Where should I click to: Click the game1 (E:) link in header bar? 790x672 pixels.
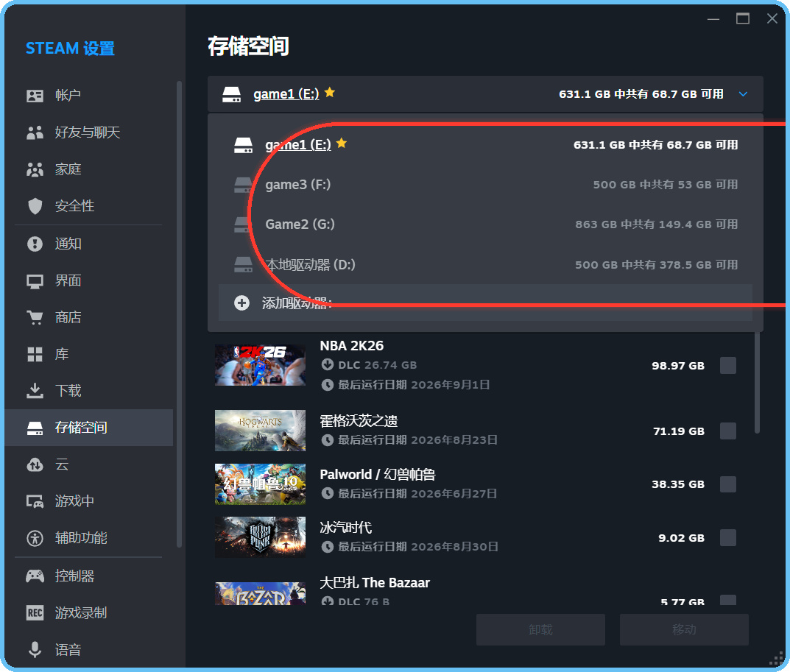click(x=286, y=94)
